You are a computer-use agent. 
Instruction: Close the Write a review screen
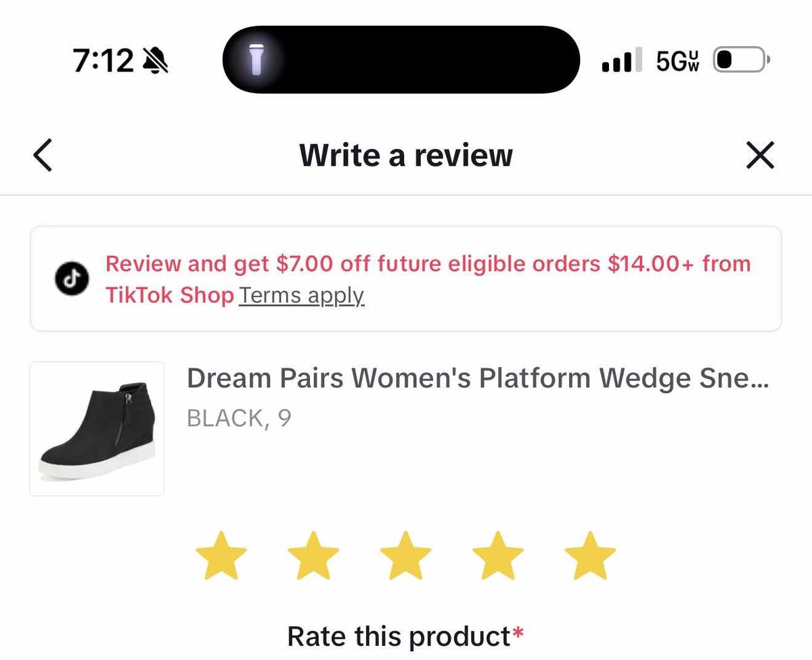pyautogui.click(x=760, y=154)
